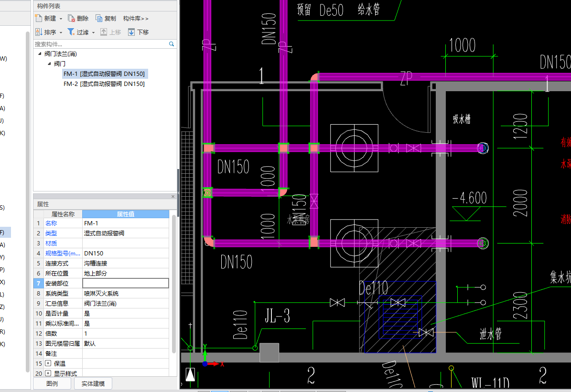The image size is (571, 392).
Task: Expand the 保温 property group
Action: click(x=48, y=364)
